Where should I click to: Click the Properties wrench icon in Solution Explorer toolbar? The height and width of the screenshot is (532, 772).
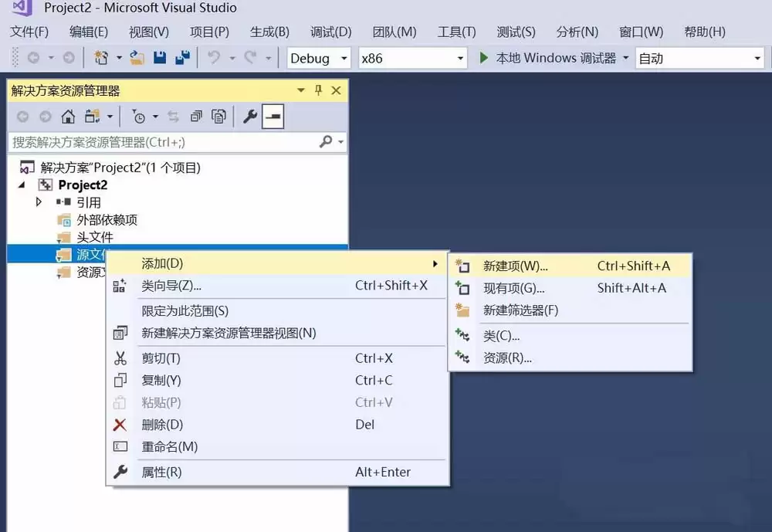pos(250,117)
